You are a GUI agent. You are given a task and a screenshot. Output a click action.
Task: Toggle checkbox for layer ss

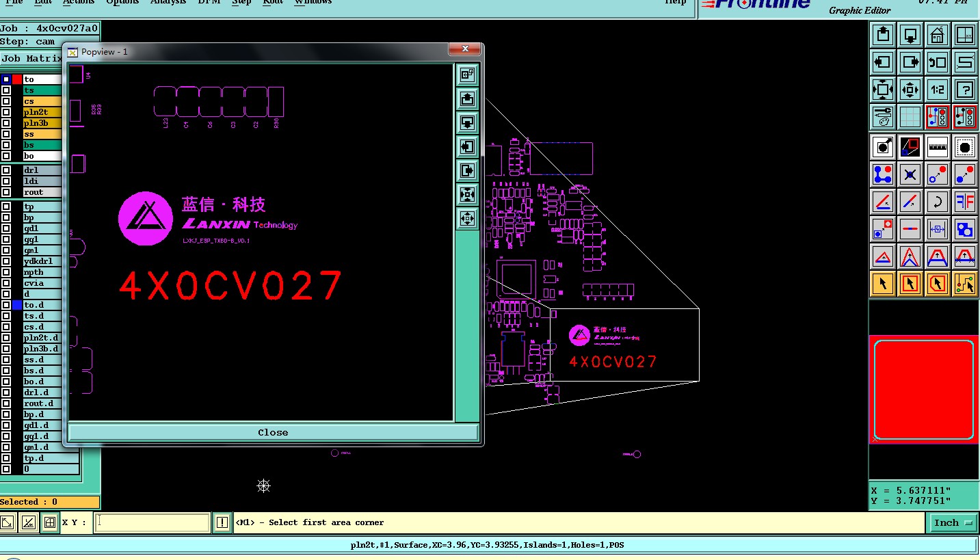[6, 134]
